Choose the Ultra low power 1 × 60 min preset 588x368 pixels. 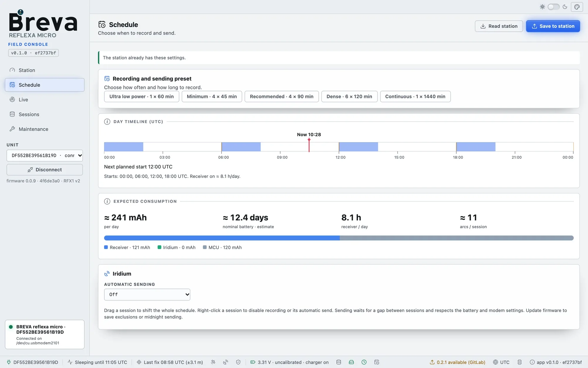[141, 97]
